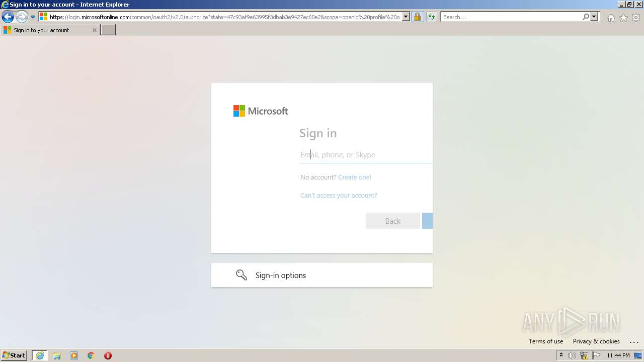Click the browser Search box
Image resolution: width=644 pixels, height=362 pixels.
click(511, 17)
